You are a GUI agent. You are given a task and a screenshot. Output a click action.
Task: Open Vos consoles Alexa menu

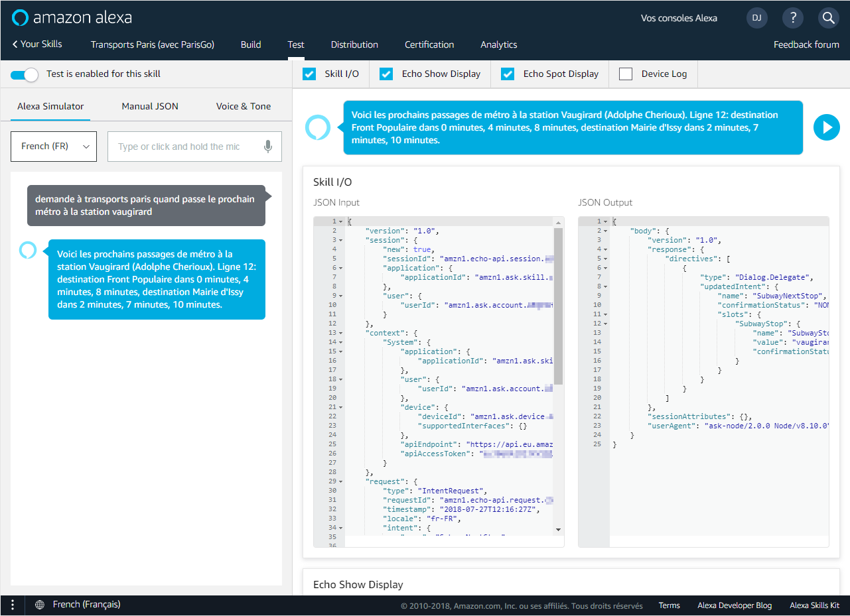tap(679, 18)
